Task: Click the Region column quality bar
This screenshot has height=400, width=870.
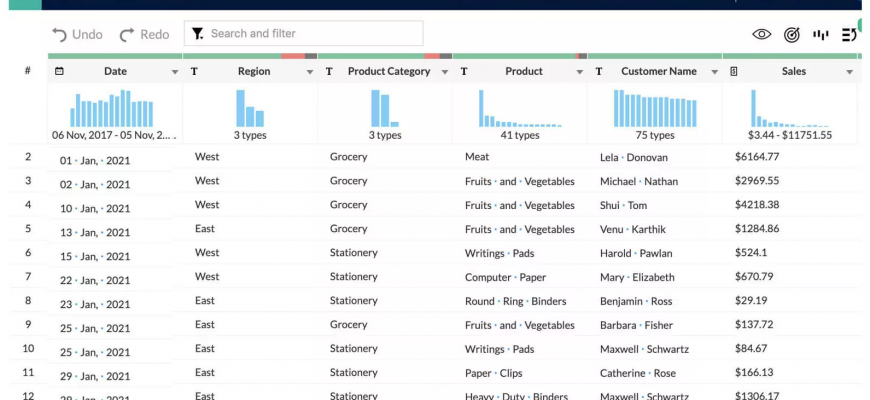Action: [x=250, y=56]
